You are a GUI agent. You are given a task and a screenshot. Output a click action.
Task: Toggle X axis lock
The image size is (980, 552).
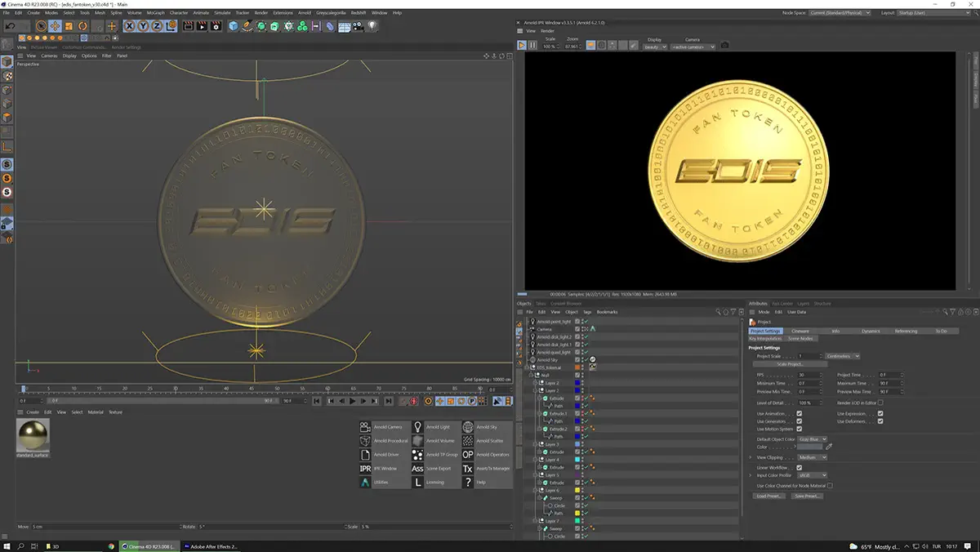coord(129,26)
